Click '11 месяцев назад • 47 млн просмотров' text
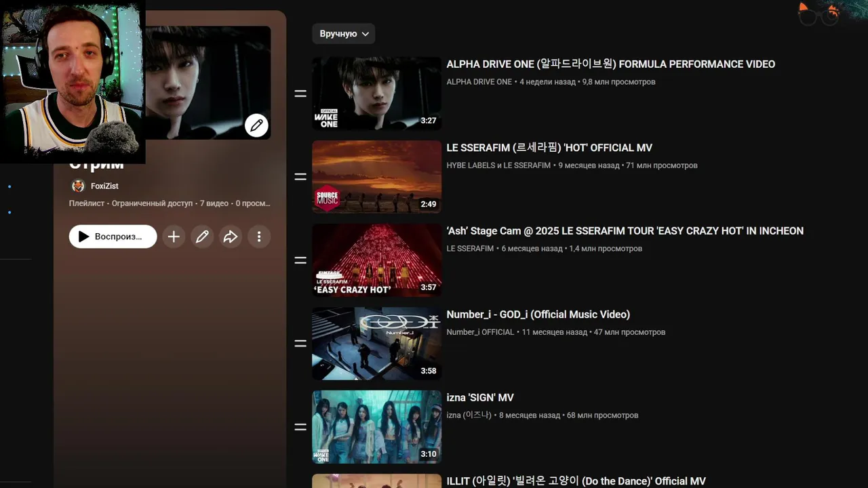The width and height of the screenshot is (868, 488). click(x=593, y=332)
